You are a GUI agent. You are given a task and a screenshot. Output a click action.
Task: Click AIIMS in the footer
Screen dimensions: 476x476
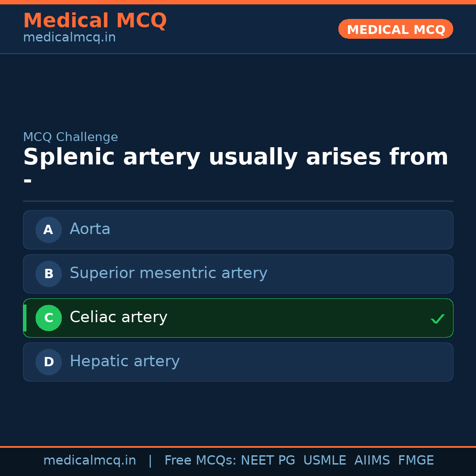click(372, 461)
